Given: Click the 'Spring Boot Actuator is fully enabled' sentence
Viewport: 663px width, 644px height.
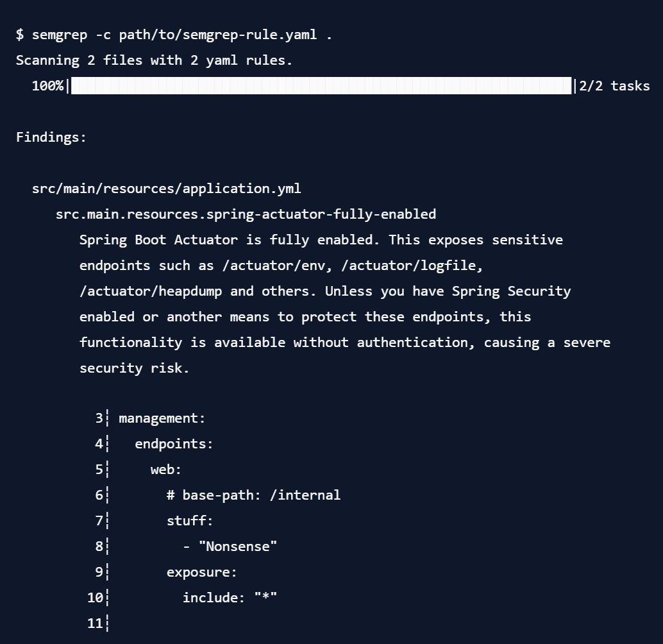Looking at the screenshot, I should click(x=229, y=240).
